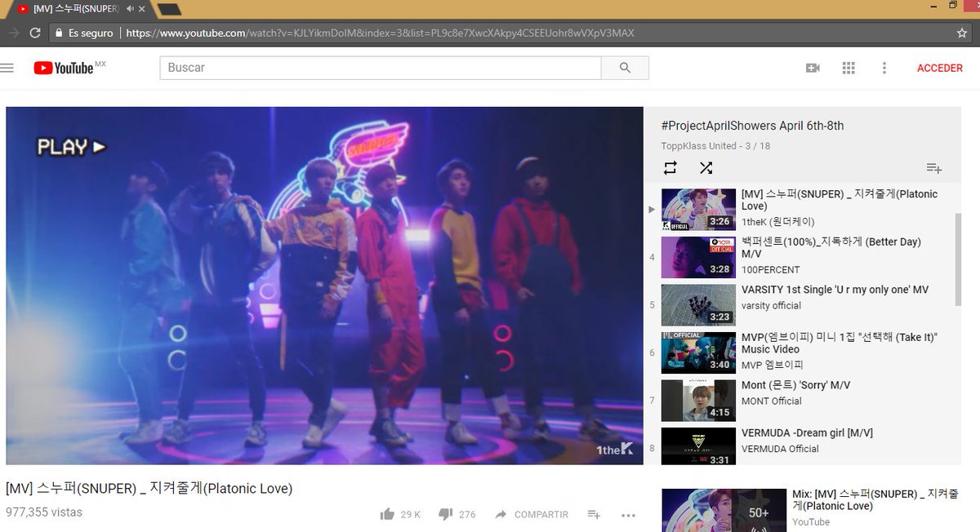Screen dimensions: 980x532
Task: Play Mont Sorry M/V thumbnail
Action: click(x=698, y=401)
